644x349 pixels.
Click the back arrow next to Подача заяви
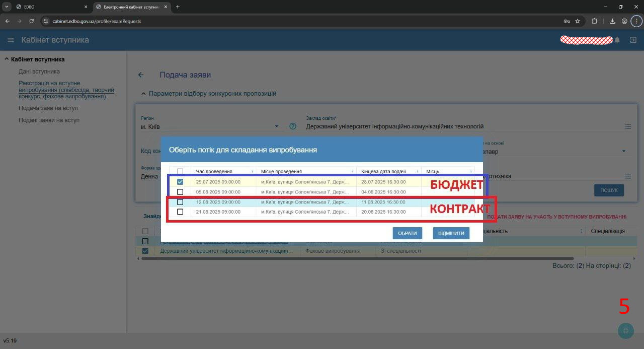click(141, 75)
